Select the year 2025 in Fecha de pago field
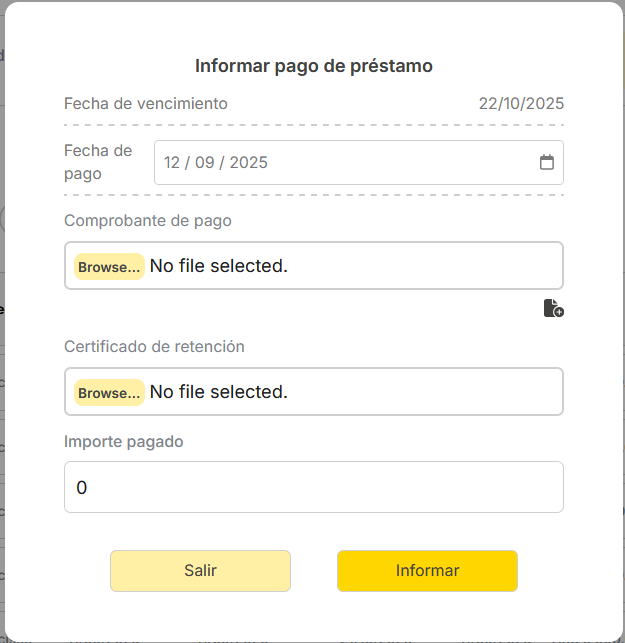 (248, 162)
